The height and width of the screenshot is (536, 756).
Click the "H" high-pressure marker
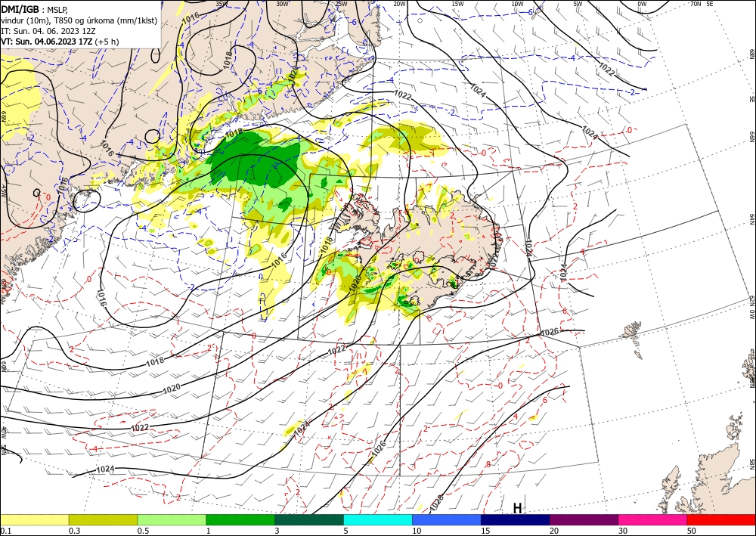(x=517, y=508)
